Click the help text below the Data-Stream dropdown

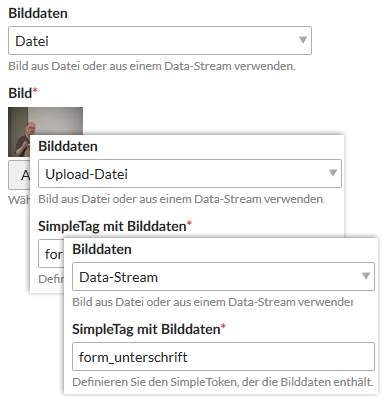pyautogui.click(x=213, y=302)
